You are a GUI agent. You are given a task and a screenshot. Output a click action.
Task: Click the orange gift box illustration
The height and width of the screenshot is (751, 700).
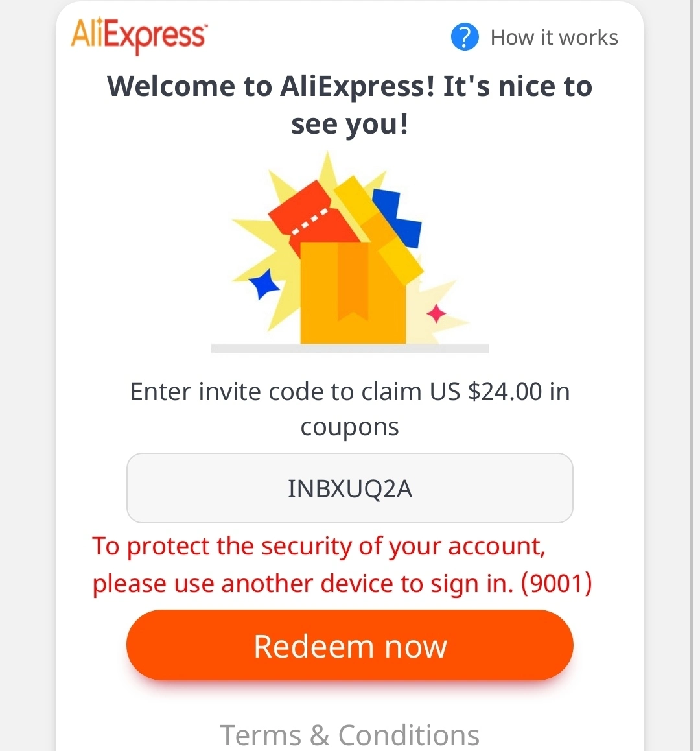tap(353, 292)
